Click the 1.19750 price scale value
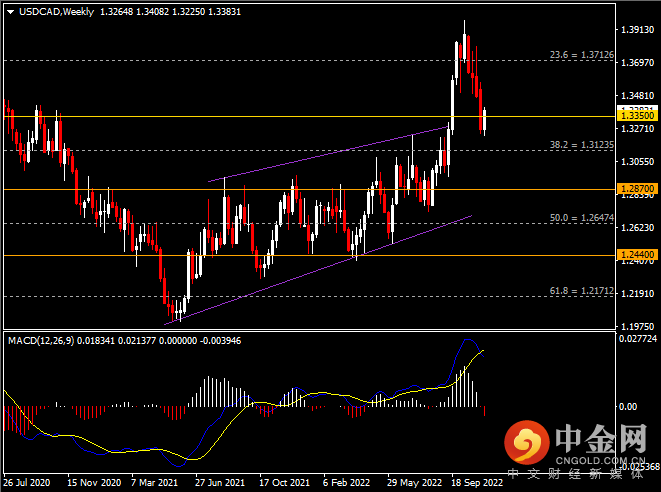The height and width of the screenshot is (492, 661). 637,326
